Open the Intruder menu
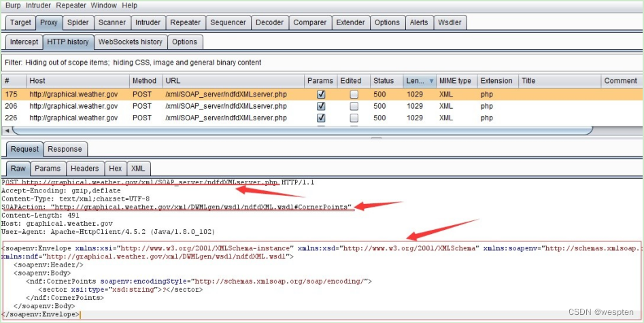This screenshot has height=323, width=644. [38, 5]
